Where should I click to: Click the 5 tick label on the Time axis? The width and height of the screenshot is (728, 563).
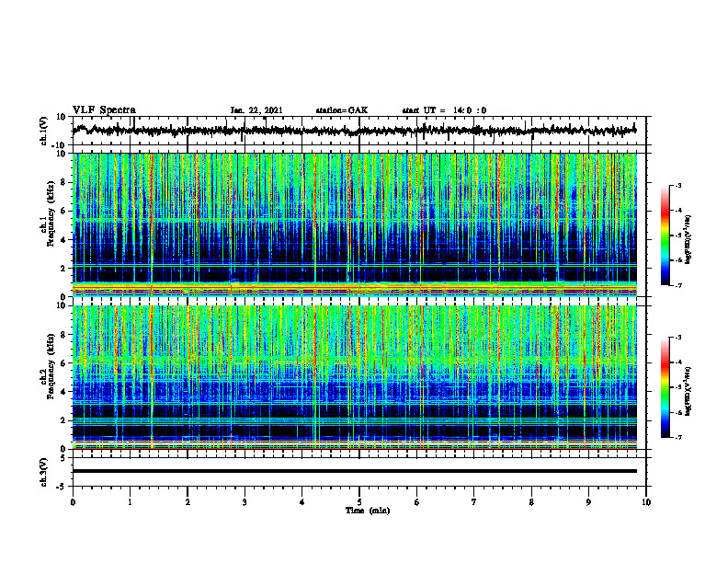click(359, 502)
